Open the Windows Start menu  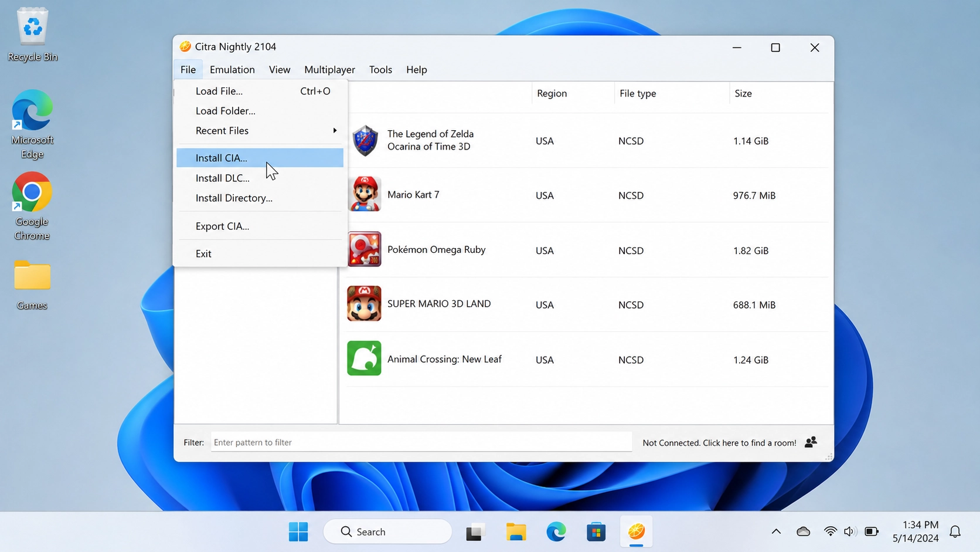pos(298,532)
